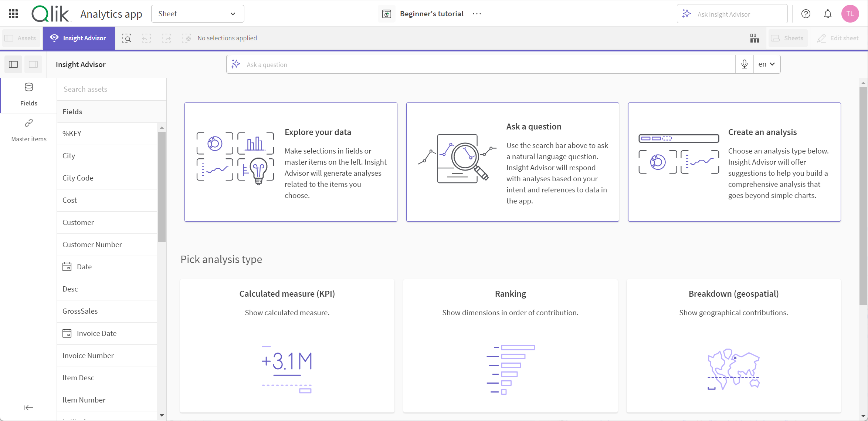868x421 pixels.
Task: Click the Ask Insight Advisor star icon
Action: pyautogui.click(x=688, y=14)
